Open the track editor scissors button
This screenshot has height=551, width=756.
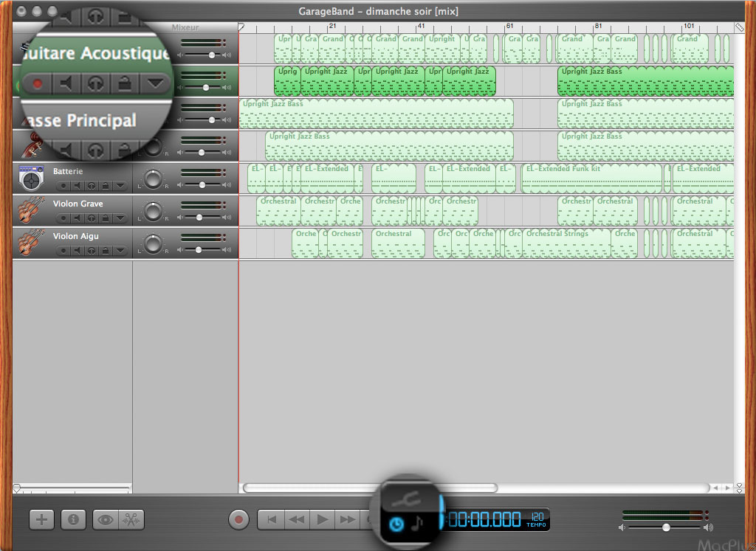tap(131, 520)
